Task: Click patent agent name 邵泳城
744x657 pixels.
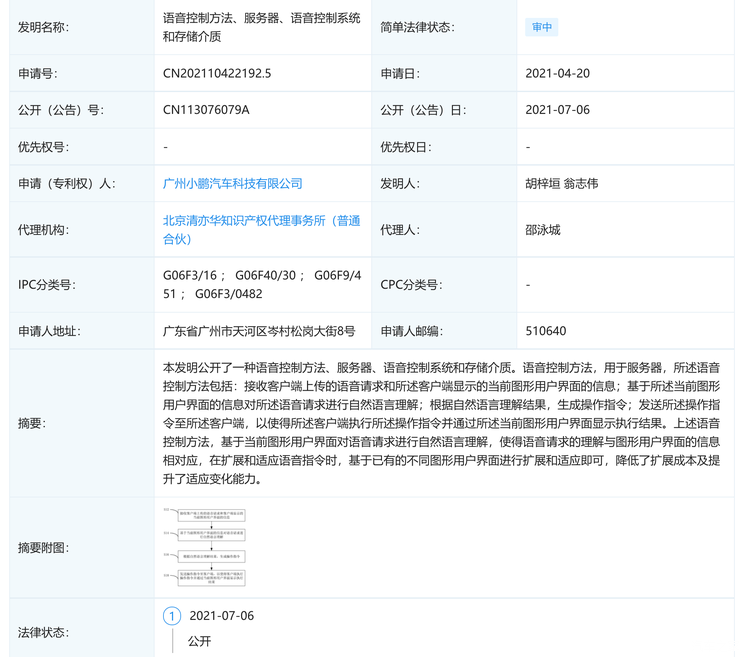Action: (x=543, y=230)
